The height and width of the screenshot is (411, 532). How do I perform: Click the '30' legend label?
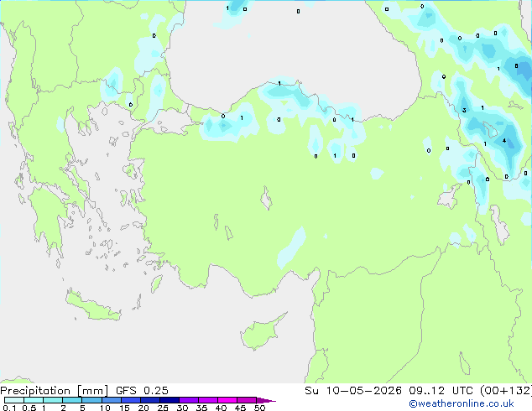[182, 408]
